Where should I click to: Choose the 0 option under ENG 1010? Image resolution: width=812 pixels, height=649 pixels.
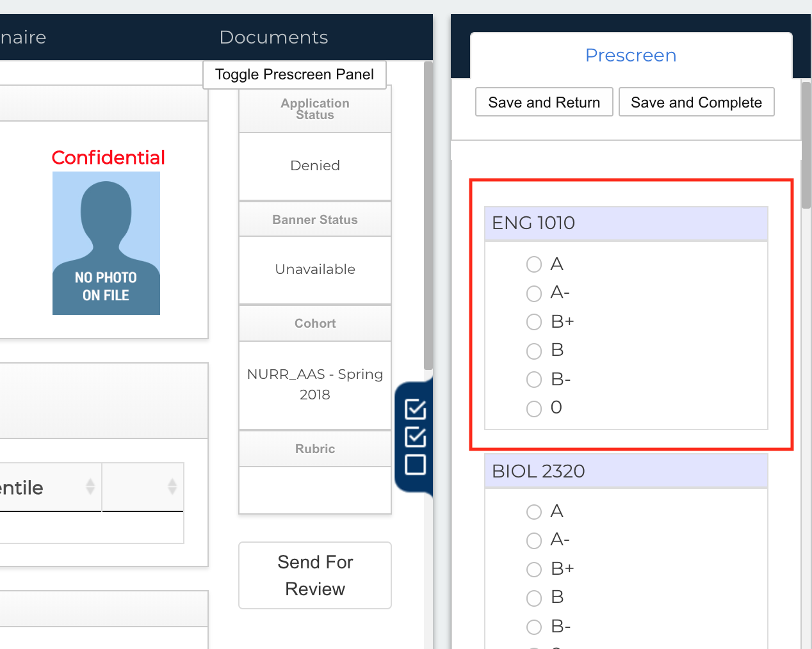point(534,408)
